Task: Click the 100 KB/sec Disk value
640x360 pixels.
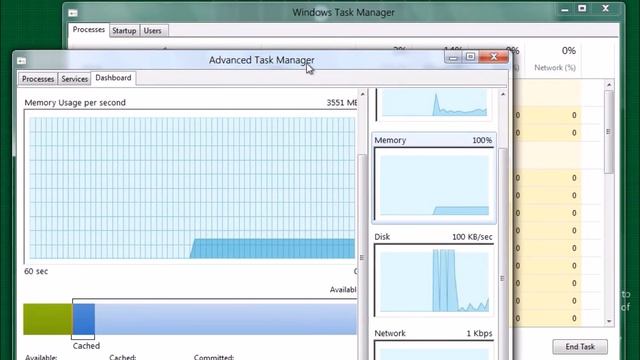Action: [x=472, y=237]
